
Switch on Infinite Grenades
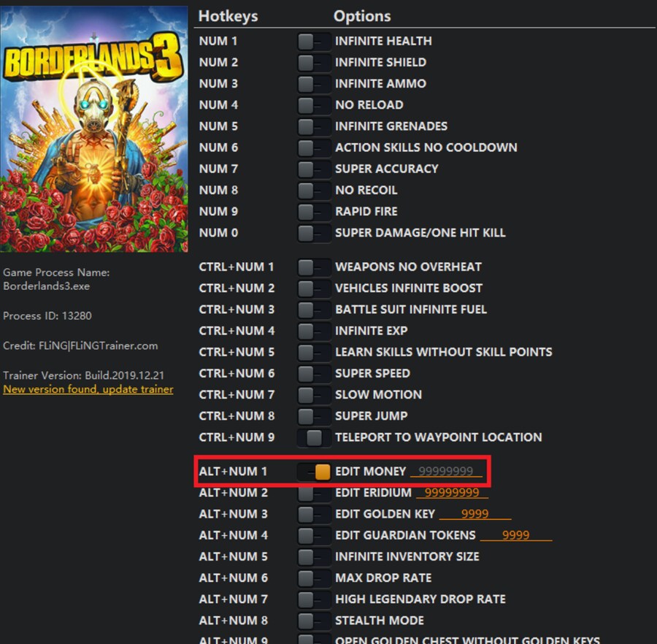click(x=313, y=126)
